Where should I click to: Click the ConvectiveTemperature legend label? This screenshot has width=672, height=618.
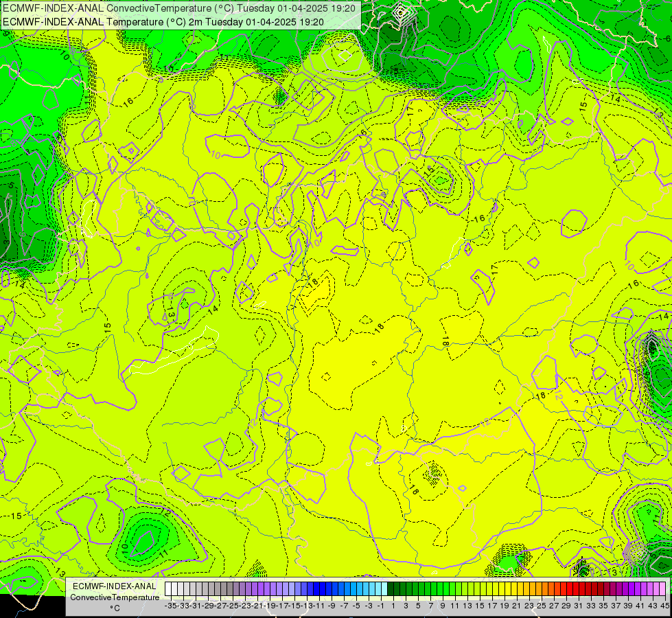tap(115, 597)
